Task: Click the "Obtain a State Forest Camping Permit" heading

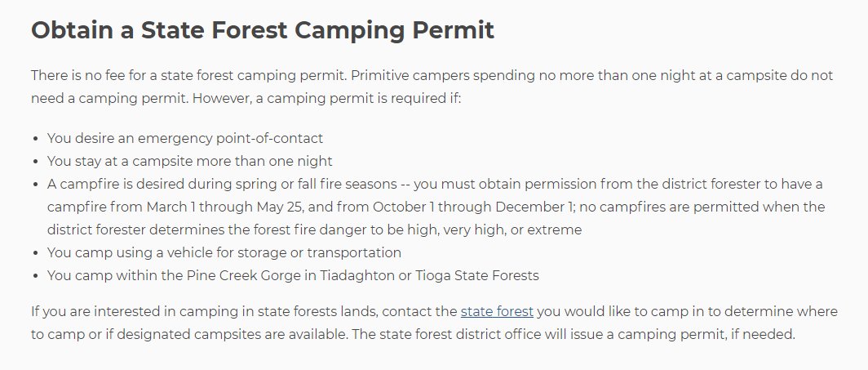Action: pos(263,30)
